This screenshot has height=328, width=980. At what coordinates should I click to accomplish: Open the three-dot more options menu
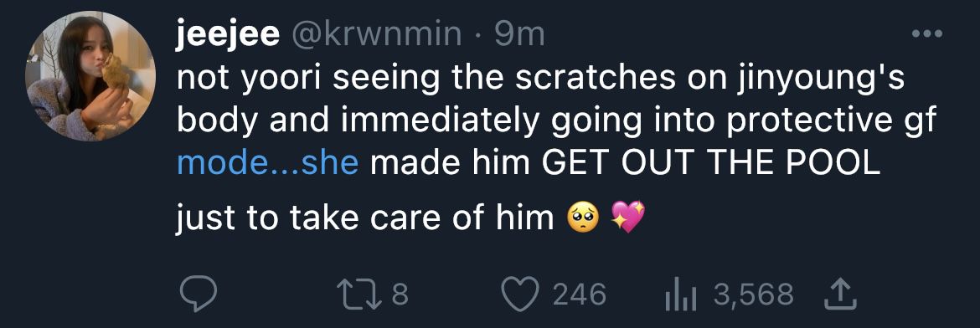[927, 34]
